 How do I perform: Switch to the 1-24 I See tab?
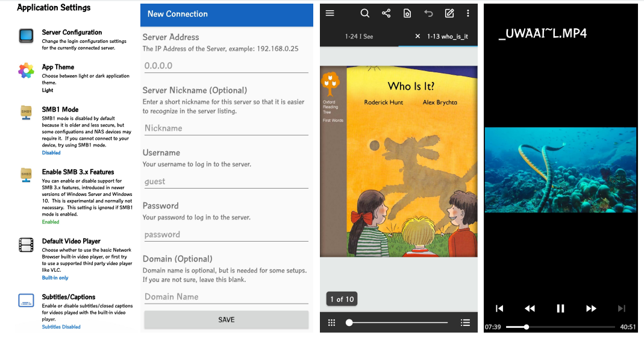click(359, 36)
